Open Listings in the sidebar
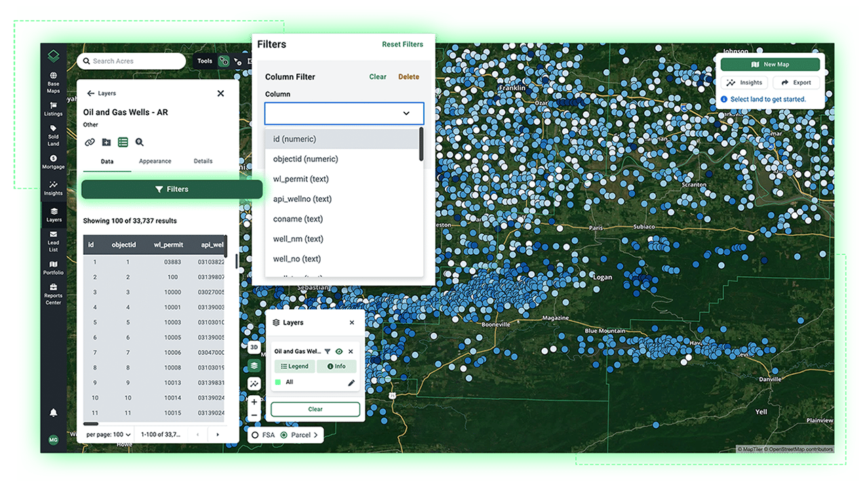The width and height of the screenshot is (868, 488). pos(53,108)
